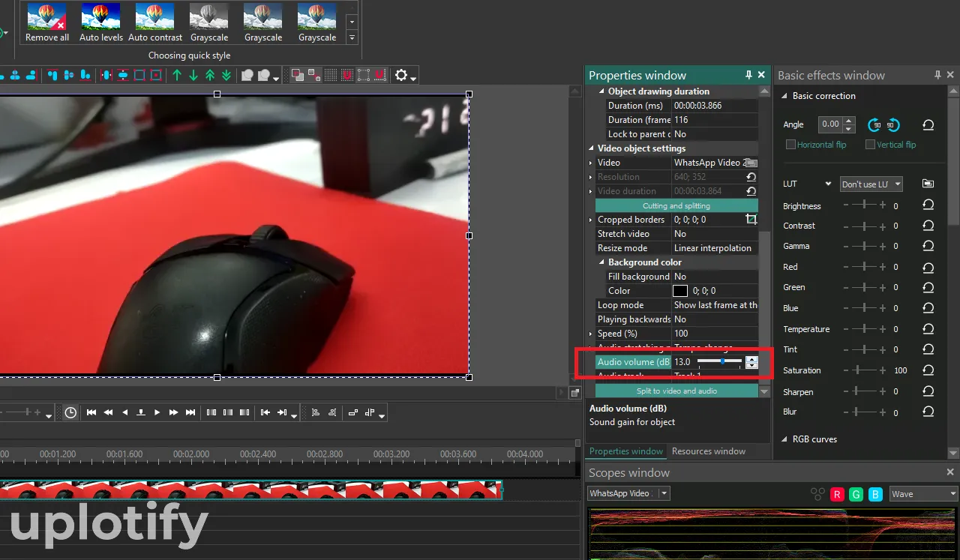Select the Resize mode Linear interpolation value
Viewport: 960px width, 560px height.
(x=715, y=248)
